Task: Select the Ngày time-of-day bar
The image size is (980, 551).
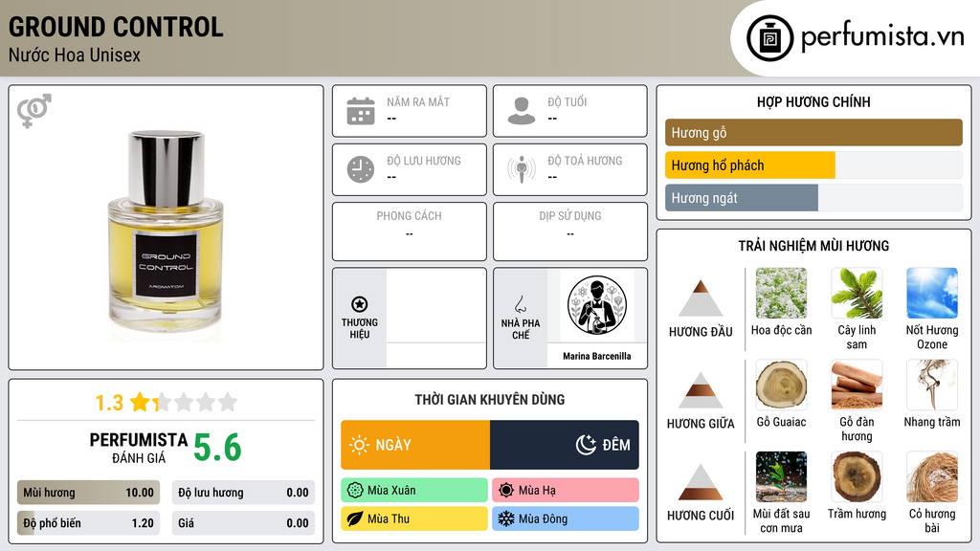Action: tap(415, 445)
